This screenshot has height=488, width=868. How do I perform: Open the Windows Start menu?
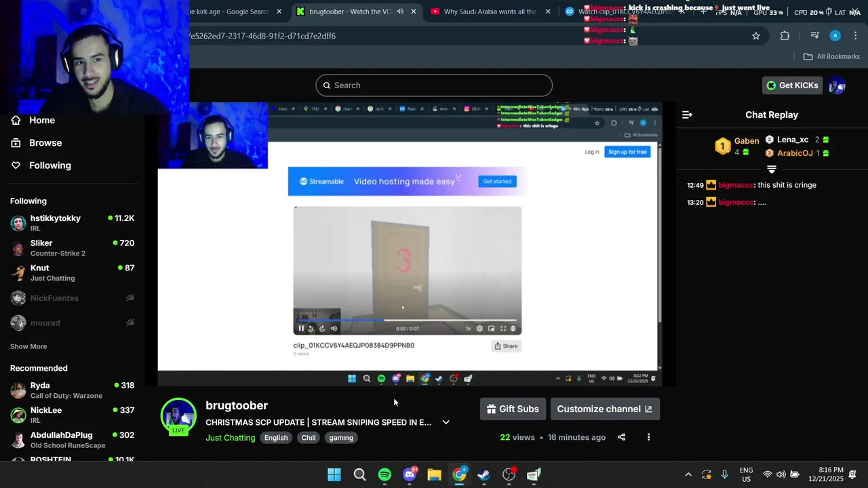(334, 475)
